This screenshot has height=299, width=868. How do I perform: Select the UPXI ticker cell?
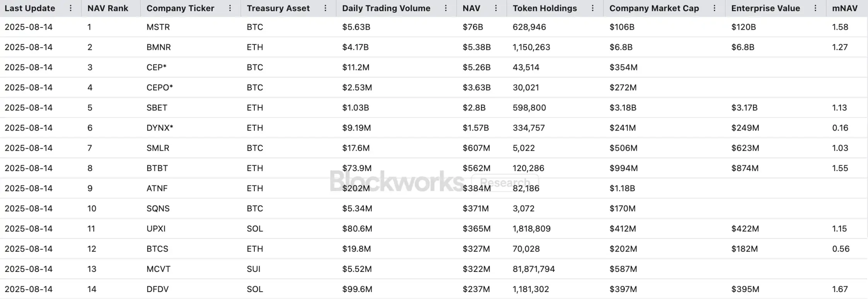click(x=156, y=229)
